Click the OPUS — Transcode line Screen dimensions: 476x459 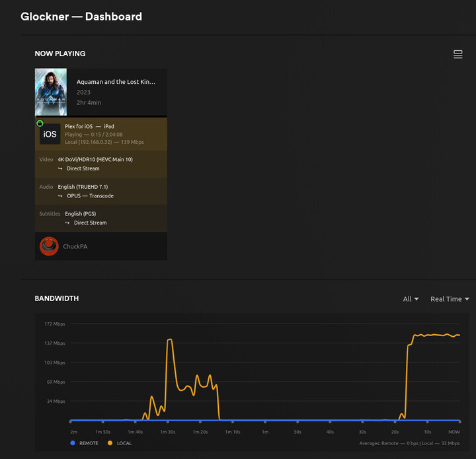pyautogui.click(x=86, y=196)
